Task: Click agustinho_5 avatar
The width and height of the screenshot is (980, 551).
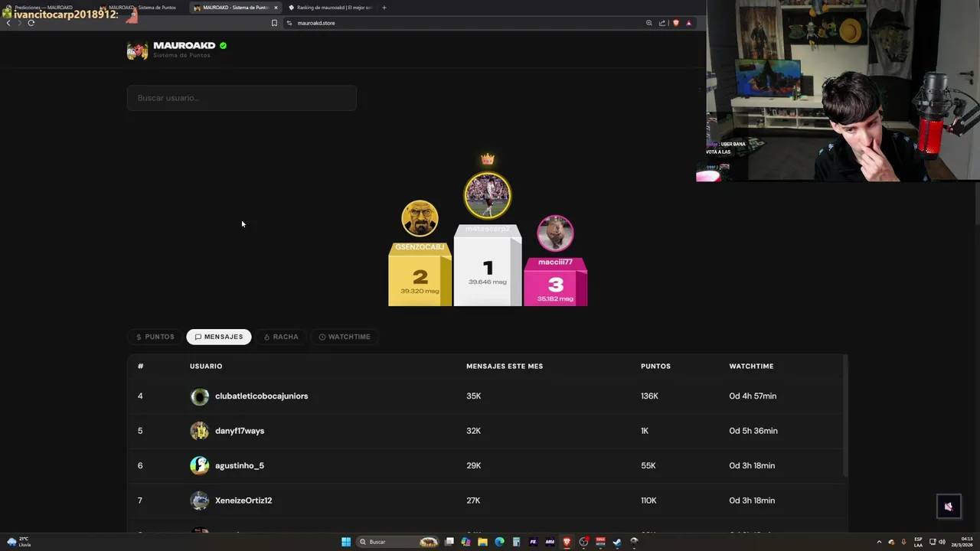Action: click(200, 465)
